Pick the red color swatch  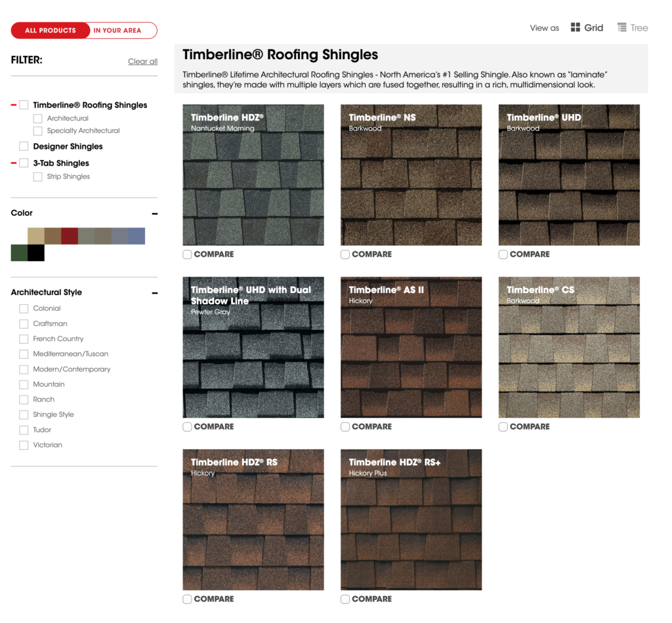coord(70,236)
